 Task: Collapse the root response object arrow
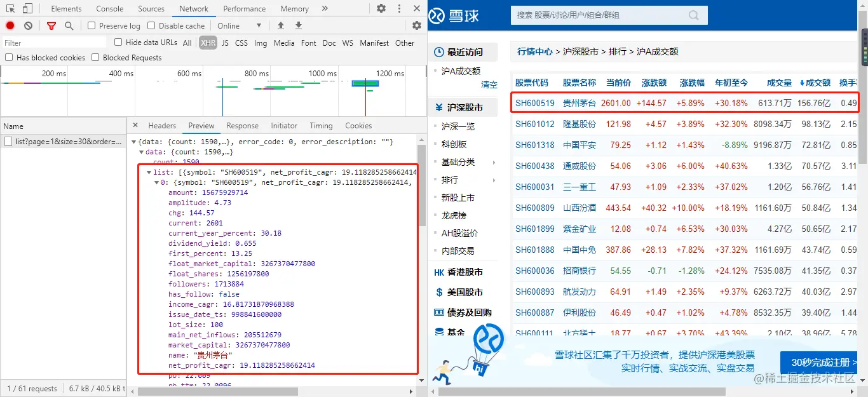[x=134, y=142]
